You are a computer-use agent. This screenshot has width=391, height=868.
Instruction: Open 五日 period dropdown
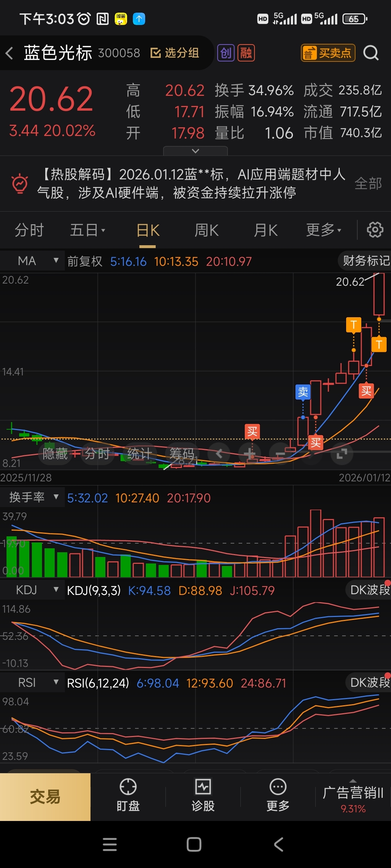88,230
